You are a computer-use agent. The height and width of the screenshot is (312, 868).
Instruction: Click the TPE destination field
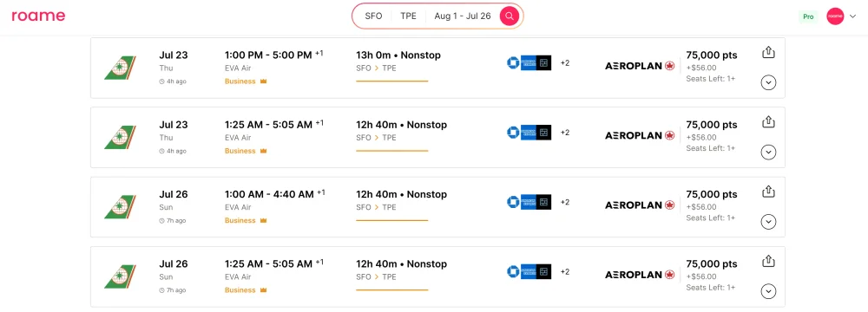(408, 16)
